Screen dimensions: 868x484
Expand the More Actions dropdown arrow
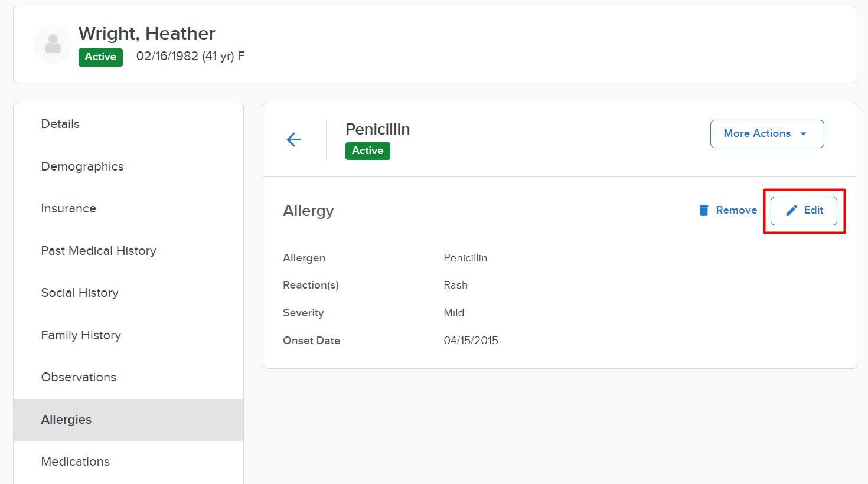tap(804, 134)
